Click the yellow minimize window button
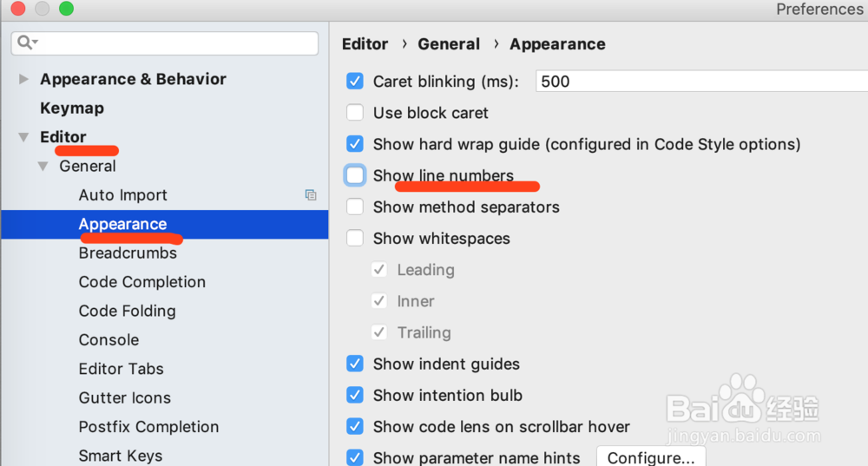Screen dimensions: 868x466 (42, 9)
